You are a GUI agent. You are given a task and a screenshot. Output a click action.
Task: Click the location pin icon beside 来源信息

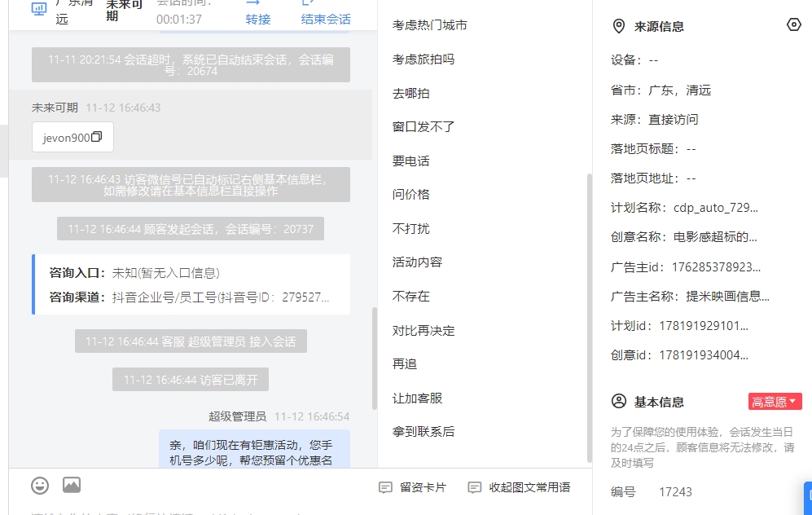(619, 26)
